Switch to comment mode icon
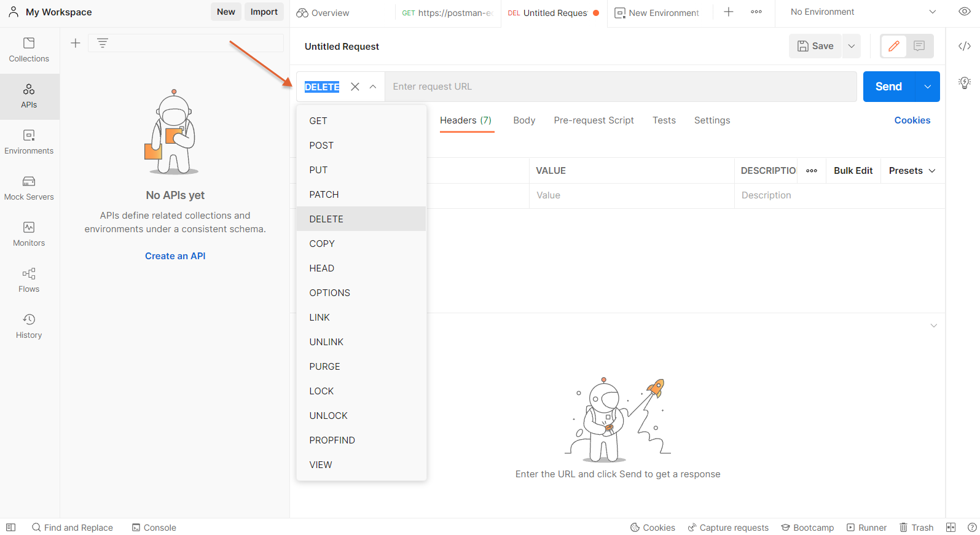 [x=919, y=46]
